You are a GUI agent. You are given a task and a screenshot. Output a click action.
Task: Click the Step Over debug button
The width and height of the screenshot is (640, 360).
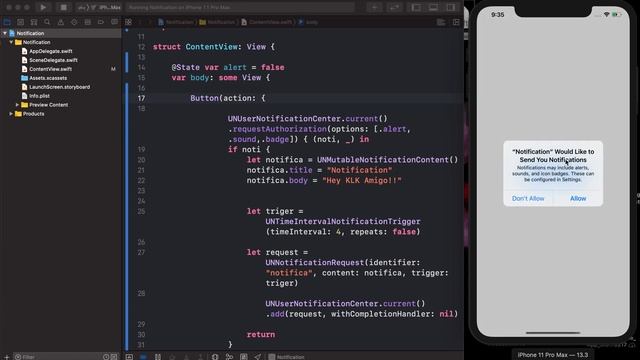(172, 357)
